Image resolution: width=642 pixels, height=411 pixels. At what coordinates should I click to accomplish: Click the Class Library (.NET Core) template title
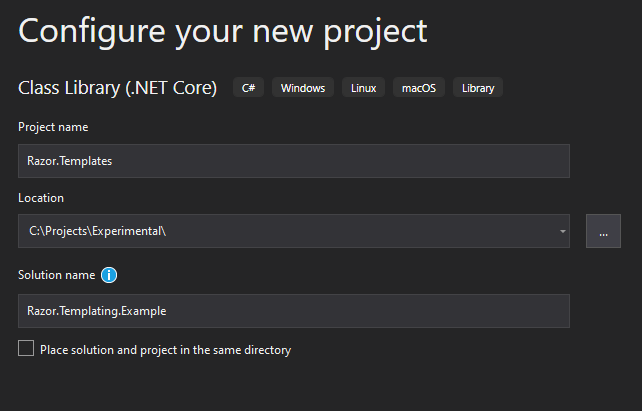[x=118, y=88]
